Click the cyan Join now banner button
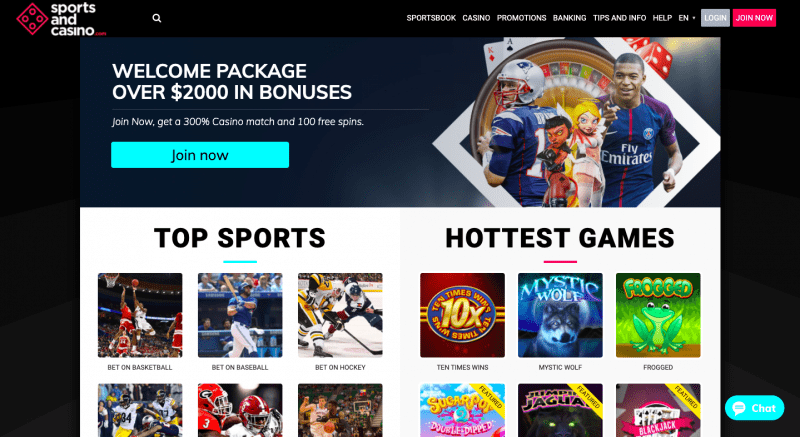The height and width of the screenshot is (437, 800). [200, 155]
